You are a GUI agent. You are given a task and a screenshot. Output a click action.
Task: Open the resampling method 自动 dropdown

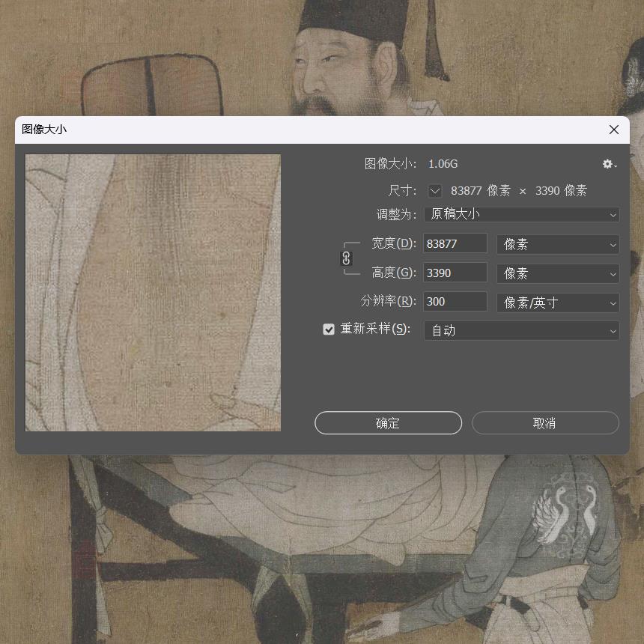pos(522,331)
